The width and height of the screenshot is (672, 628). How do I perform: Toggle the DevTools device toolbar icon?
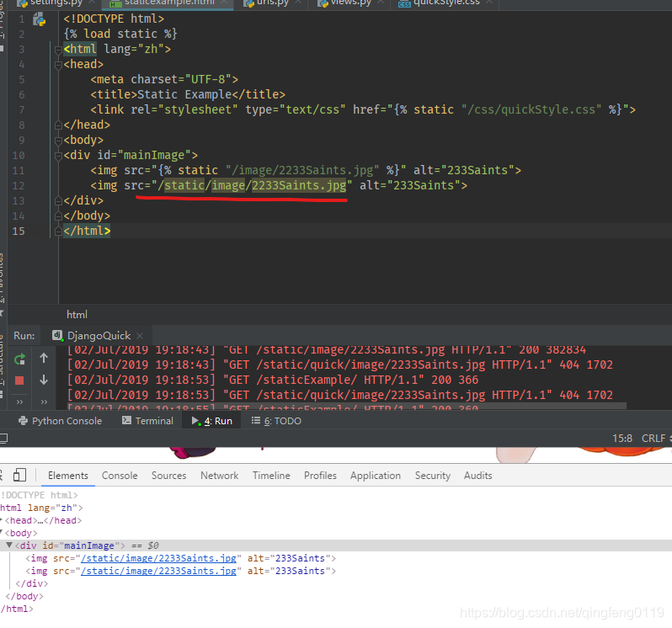point(19,475)
